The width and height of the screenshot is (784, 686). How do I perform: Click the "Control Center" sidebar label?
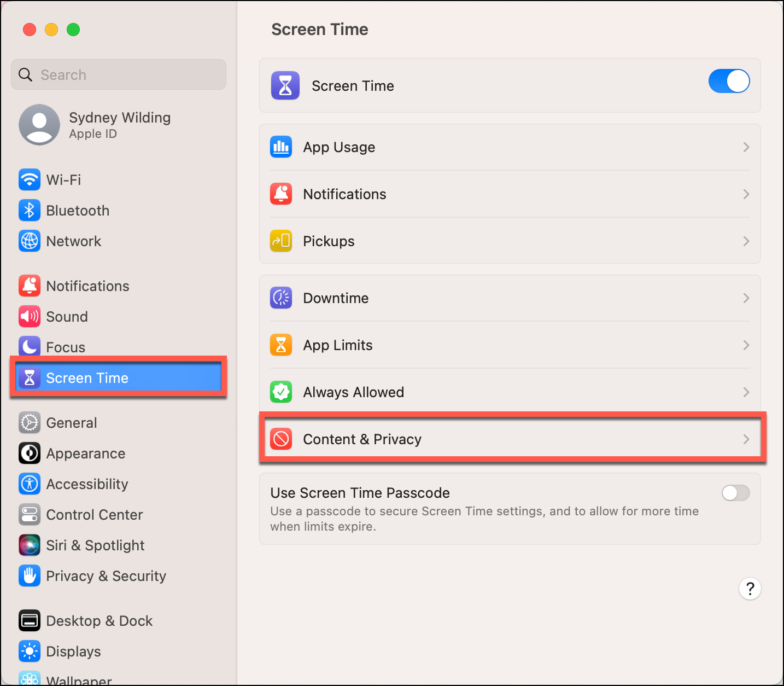[95, 515]
